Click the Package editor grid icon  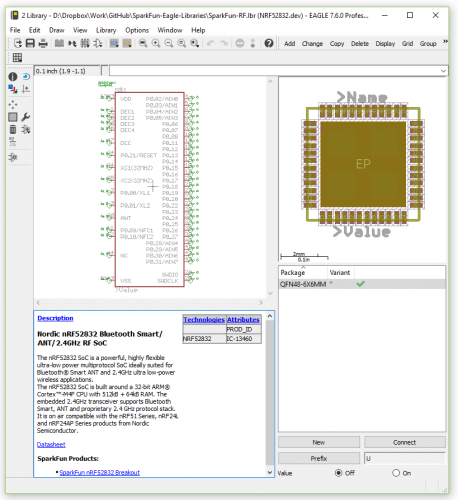pos(85,43)
